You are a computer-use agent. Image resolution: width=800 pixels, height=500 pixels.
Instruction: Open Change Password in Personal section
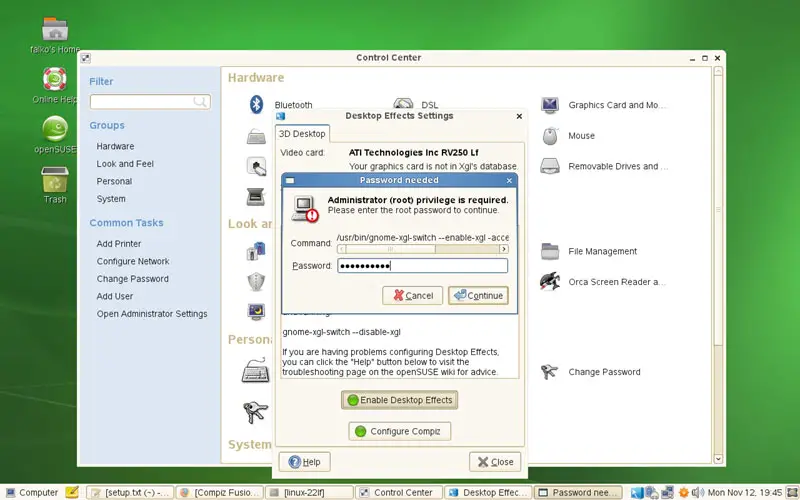tap(549, 372)
